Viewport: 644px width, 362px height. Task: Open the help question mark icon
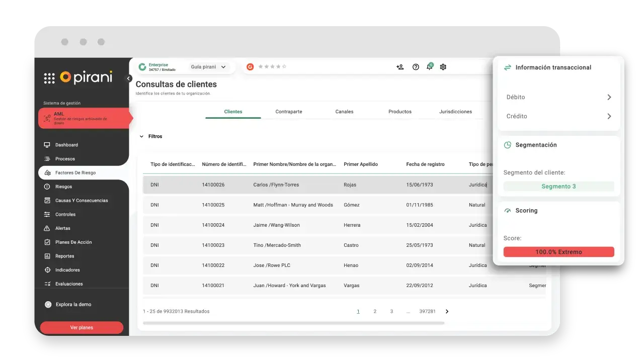point(416,67)
